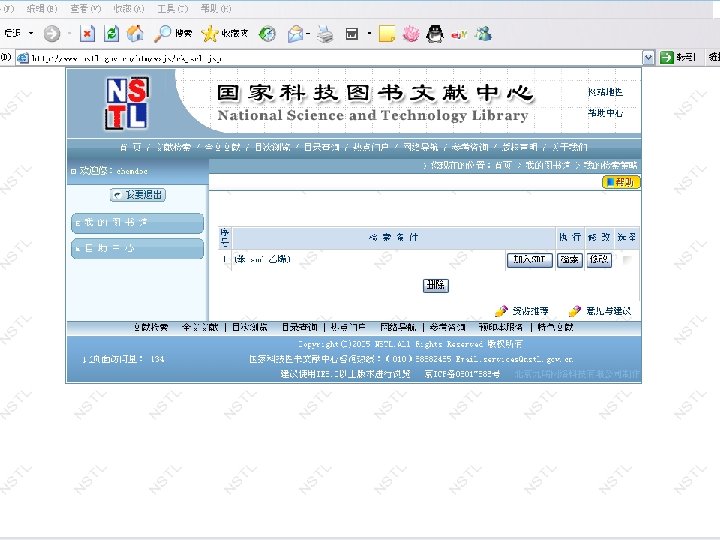Open the 查看(V) menu
Screen dimensions: 720x540
pos(85,9)
